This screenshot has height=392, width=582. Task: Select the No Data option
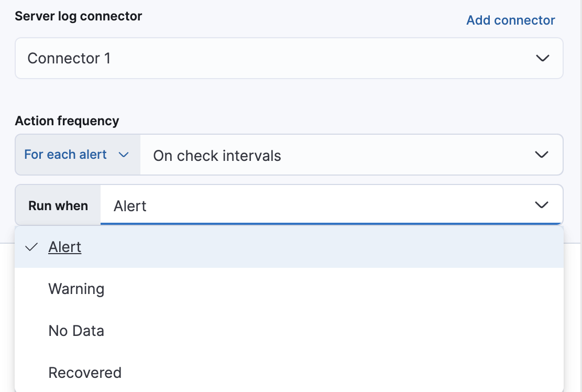[x=76, y=331]
